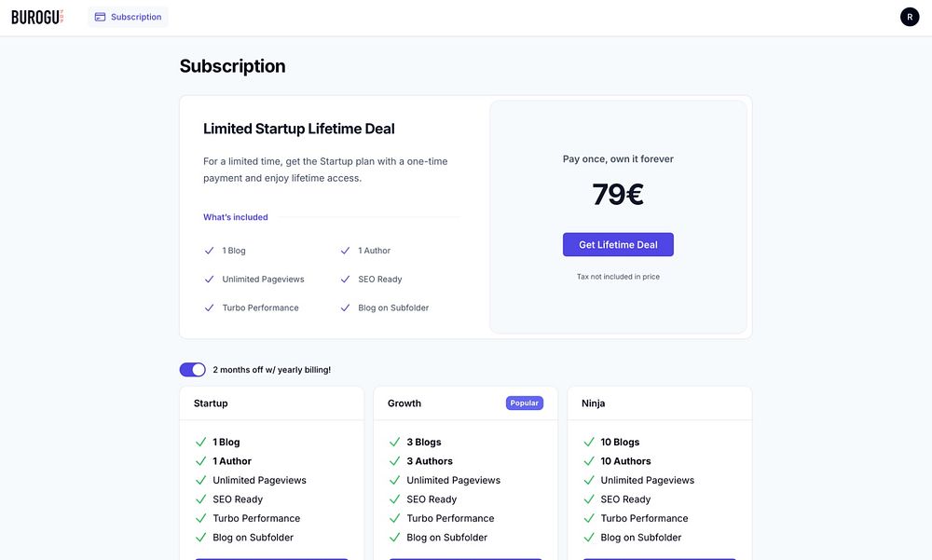
Task: Toggle the yearly billing switch
Action: click(x=193, y=370)
